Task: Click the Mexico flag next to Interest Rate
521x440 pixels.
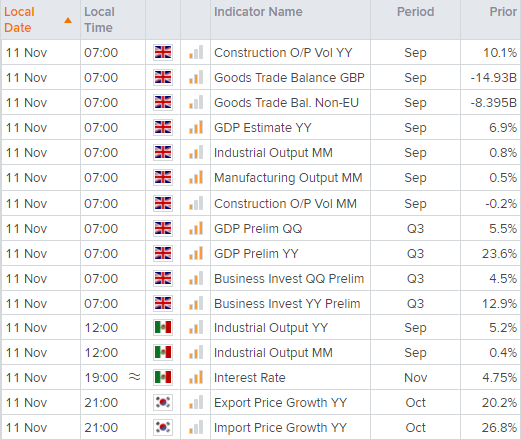Action: point(163,377)
